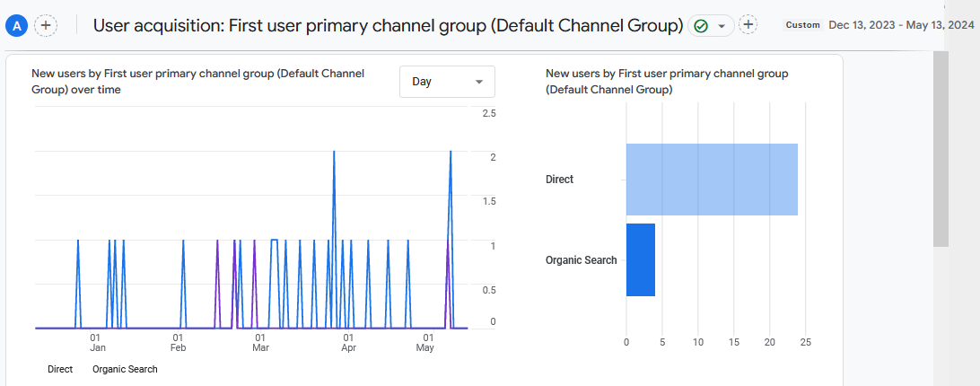Click the line chart peak in late March
Viewport: 980px width, 386px height.
[x=334, y=153]
